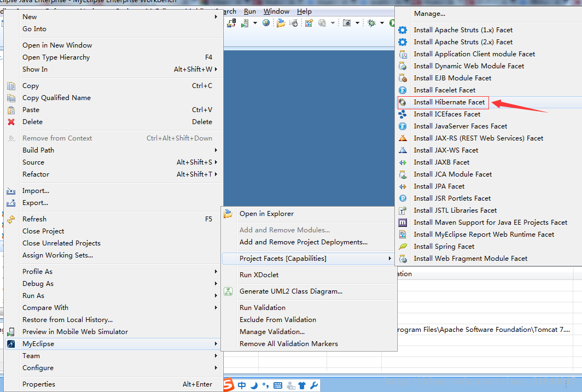
Task: Click the JAX-WS Facet flask icon
Action: [403, 150]
